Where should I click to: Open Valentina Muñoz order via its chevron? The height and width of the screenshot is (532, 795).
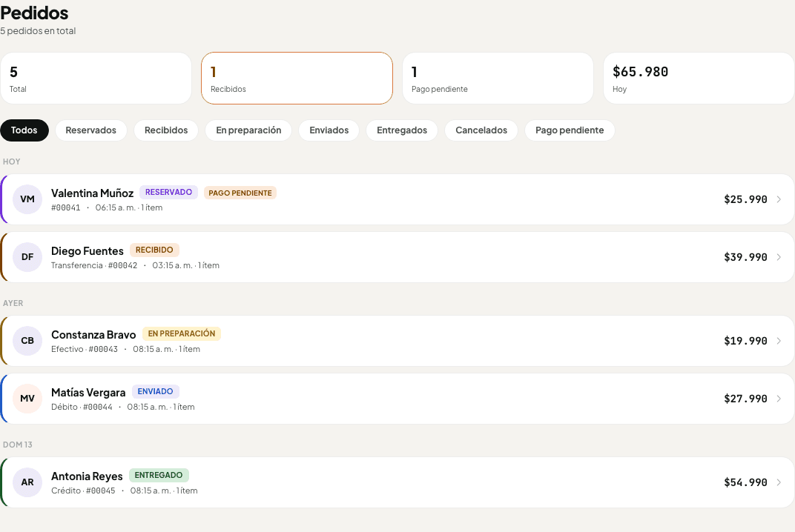(779, 199)
